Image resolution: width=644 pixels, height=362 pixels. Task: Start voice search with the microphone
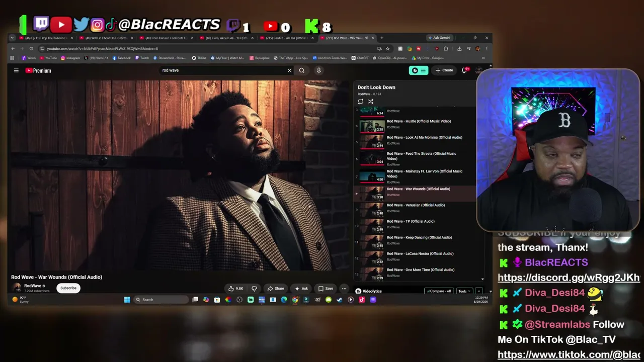coord(318,70)
